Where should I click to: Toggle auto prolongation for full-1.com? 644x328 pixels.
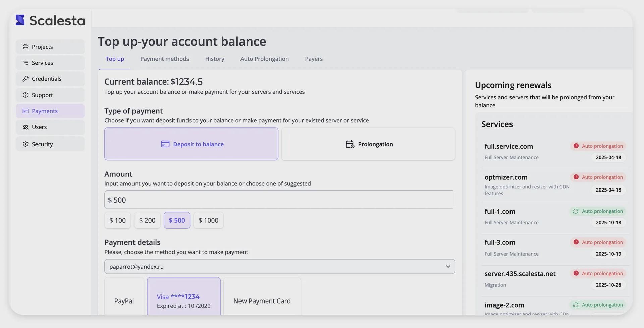pos(598,211)
